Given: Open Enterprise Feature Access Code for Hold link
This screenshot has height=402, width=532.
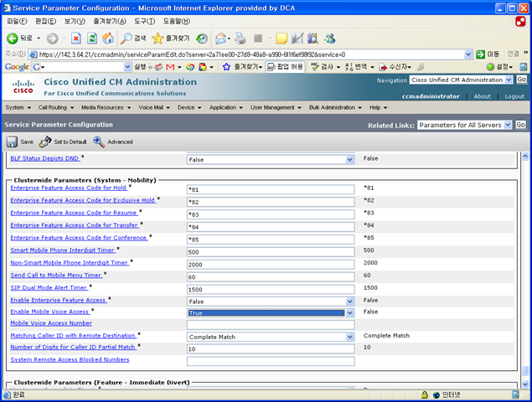Looking at the screenshot, I should point(69,188).
